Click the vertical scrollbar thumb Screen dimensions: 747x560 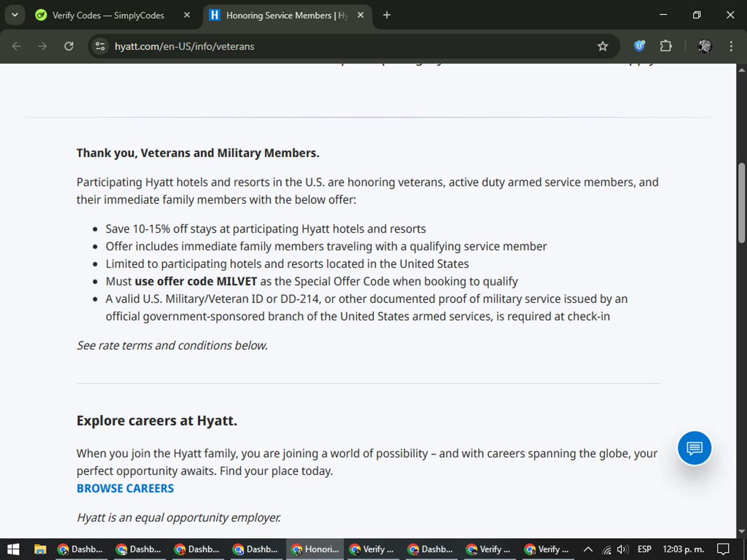tap(742, 203)
